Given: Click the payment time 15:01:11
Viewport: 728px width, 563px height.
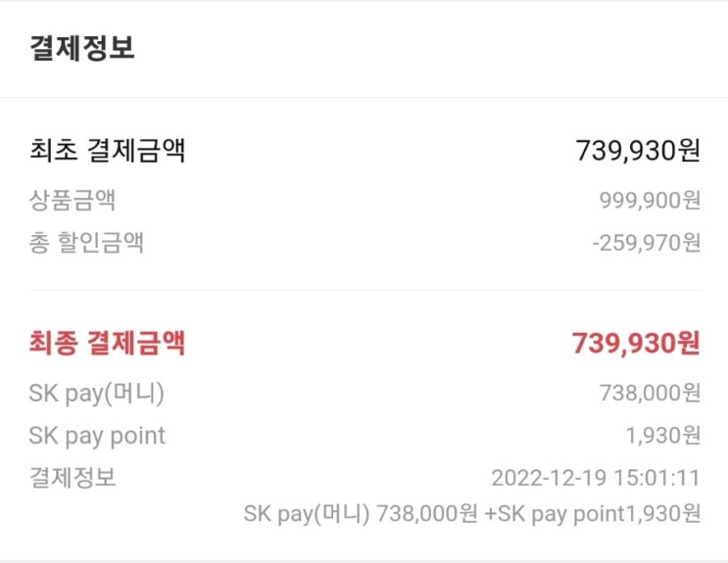Looking at the screenshot, I should pyautogui.click(x=658, y=479).
